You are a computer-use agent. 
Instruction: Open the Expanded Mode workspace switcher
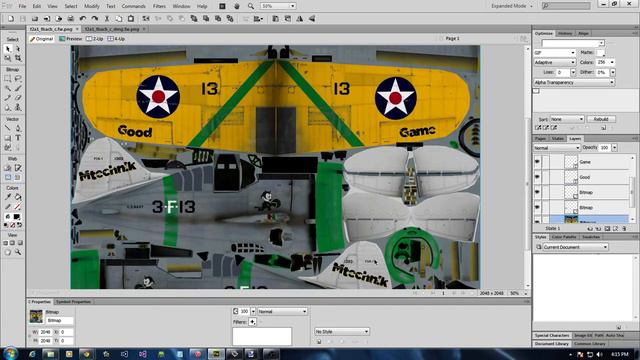pyautogui.click(x=512, y=6)
